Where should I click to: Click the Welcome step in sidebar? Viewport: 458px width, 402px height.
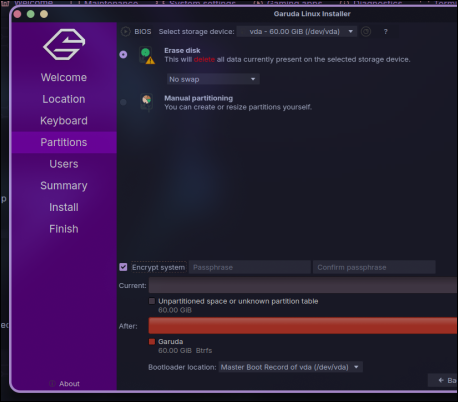[64, 77]
